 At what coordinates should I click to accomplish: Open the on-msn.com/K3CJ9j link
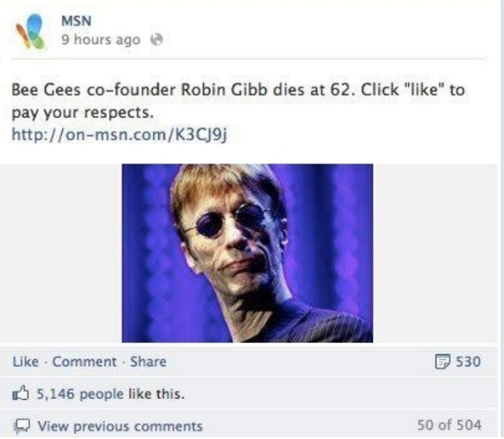pyautogui.click(x=119, y=134)
